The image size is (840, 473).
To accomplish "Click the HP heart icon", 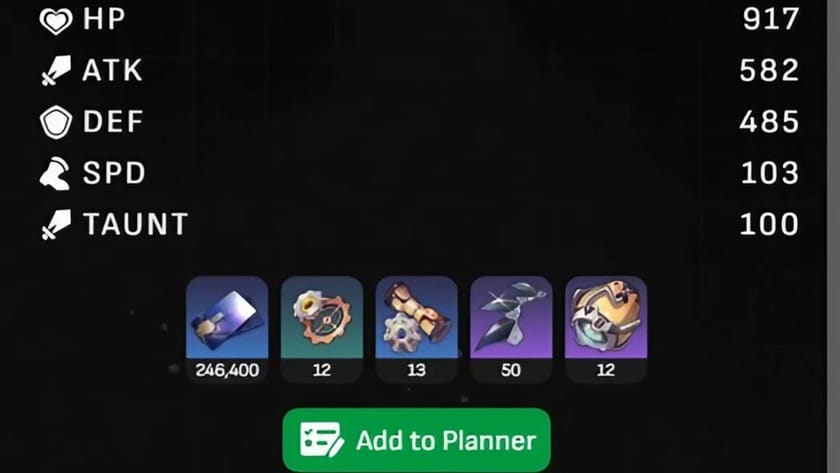I will pos(56,21).
